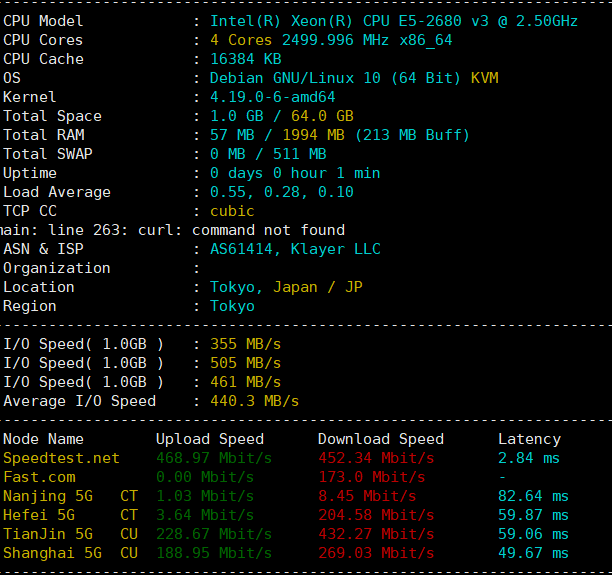
Task: Select the Hefei latency 59.87 ms
Action: tap(534, 515)
